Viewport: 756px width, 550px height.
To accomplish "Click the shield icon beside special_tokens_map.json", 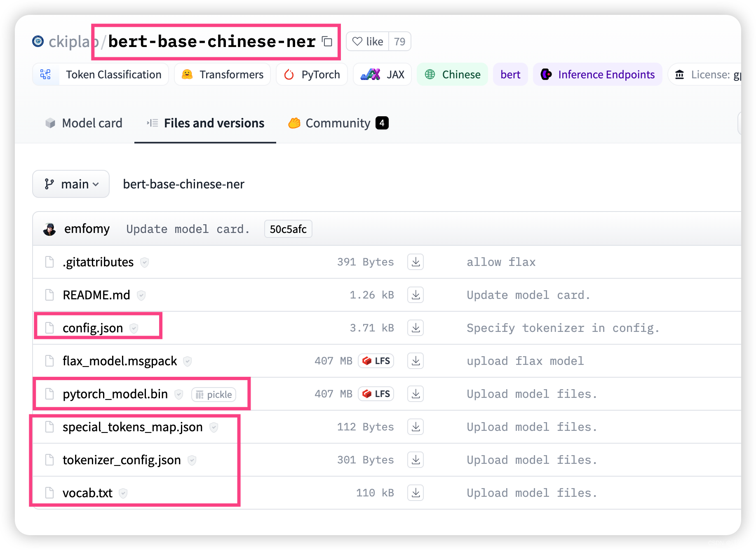I will [x=214, y=427].
